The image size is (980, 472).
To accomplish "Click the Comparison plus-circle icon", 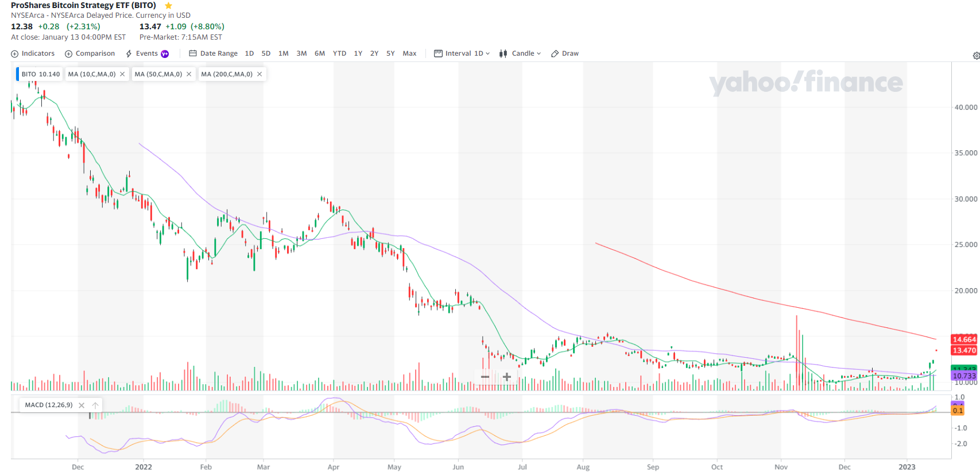I will point(69,54).
